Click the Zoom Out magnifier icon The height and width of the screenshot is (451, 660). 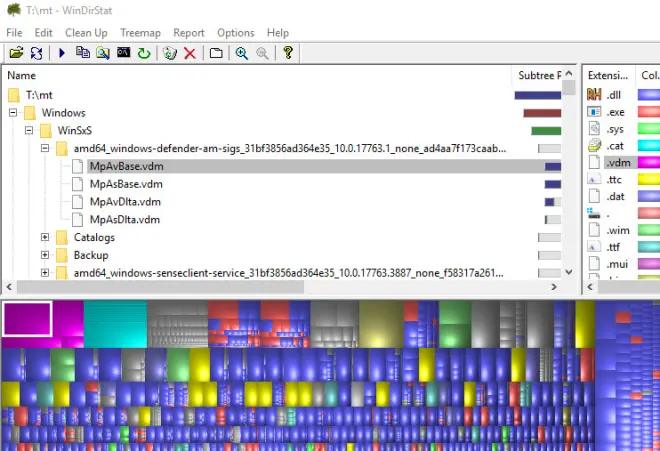(262, 53)
